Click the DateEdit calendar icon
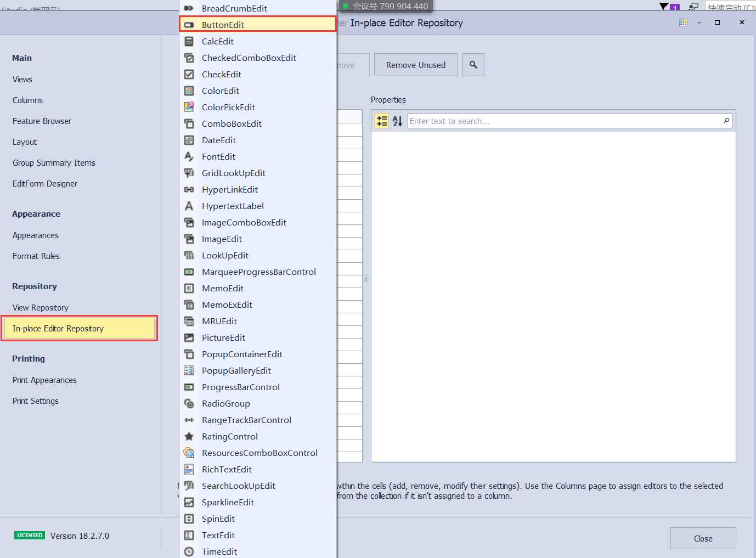 [x=189, y=140]
